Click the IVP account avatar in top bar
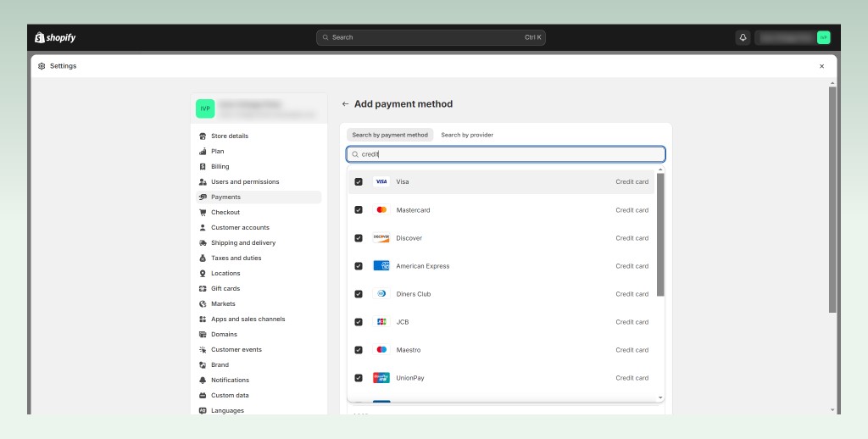 pyautogui.click(x=823, y=37)
